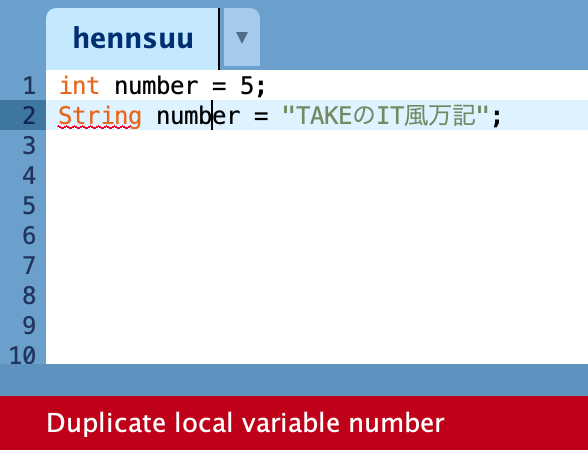Screen dimensions: 588x450
Task: Click line number 7 in the gutter
Action: [x=29, y=266]
